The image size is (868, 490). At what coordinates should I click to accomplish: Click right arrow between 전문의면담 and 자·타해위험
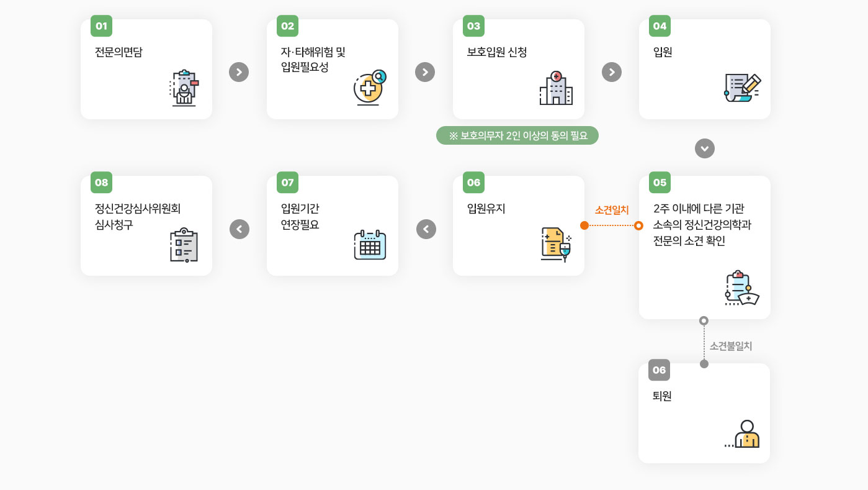pos(239,72)
